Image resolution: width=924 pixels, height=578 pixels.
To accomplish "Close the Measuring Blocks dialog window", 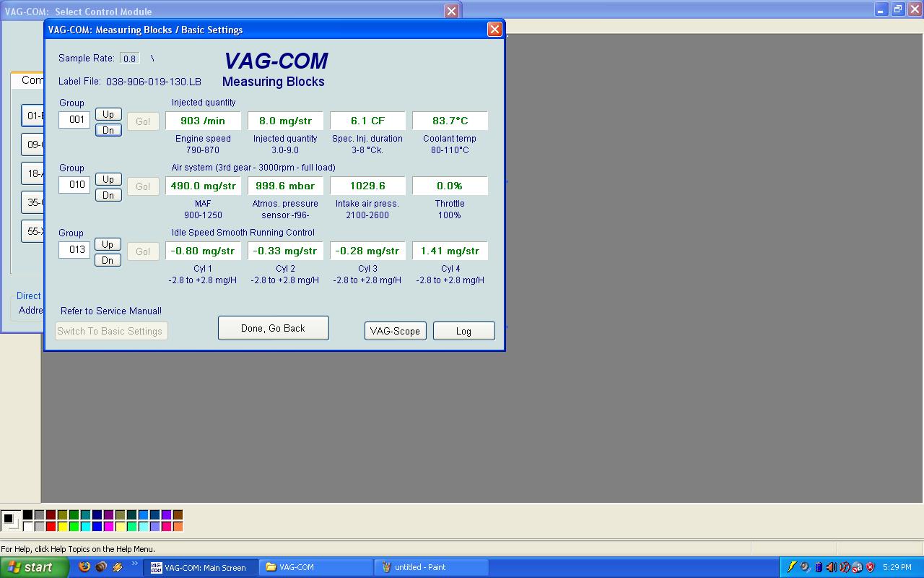I will 494,30.
